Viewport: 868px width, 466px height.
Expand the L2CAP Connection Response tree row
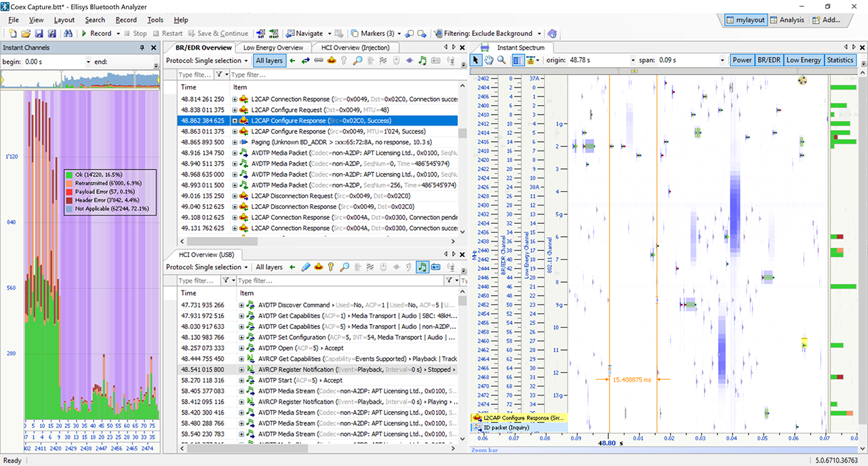pyautogui.click(x=235, y=99)
